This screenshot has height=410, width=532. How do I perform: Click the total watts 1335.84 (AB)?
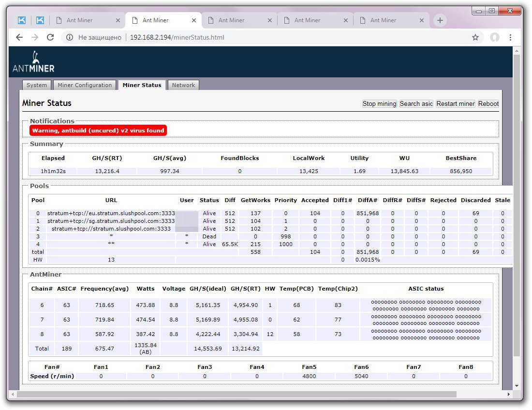[146, 349]
